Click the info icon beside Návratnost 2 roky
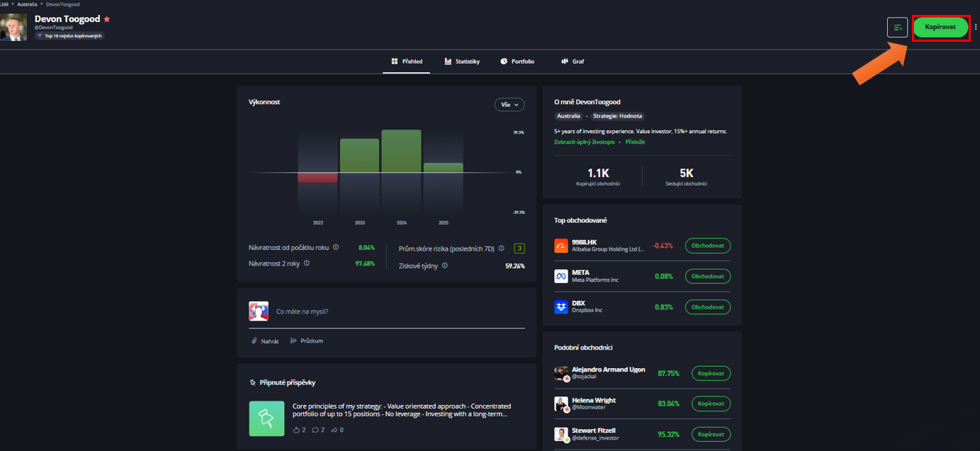The width and height of the screenshot is (980, 451). tap(307, 263)
